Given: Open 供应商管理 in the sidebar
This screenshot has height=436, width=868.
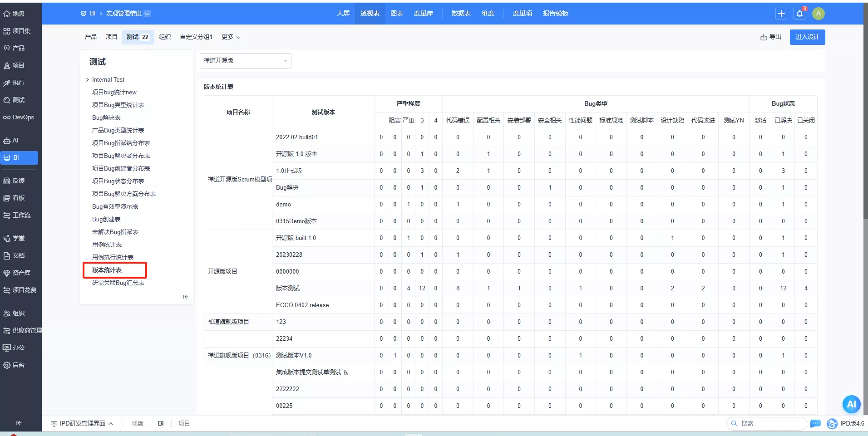Looking at the screenshot, I should click(22, 330).
